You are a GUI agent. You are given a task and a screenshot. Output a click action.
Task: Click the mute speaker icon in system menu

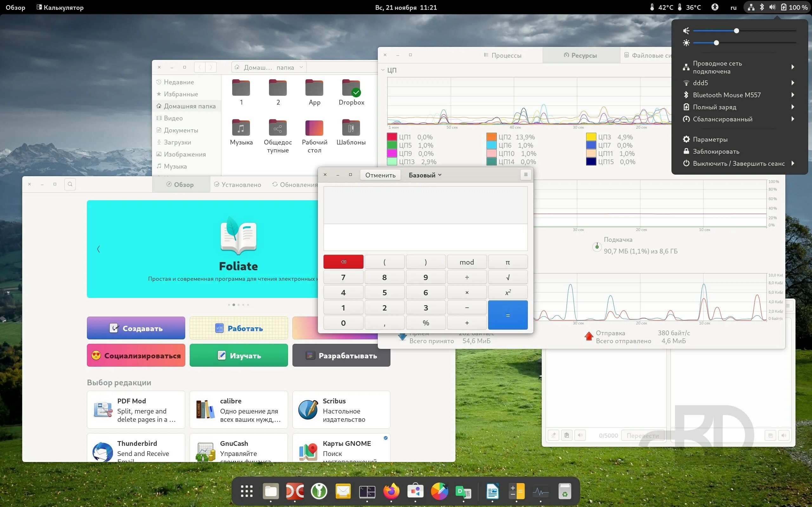point(686,31)
